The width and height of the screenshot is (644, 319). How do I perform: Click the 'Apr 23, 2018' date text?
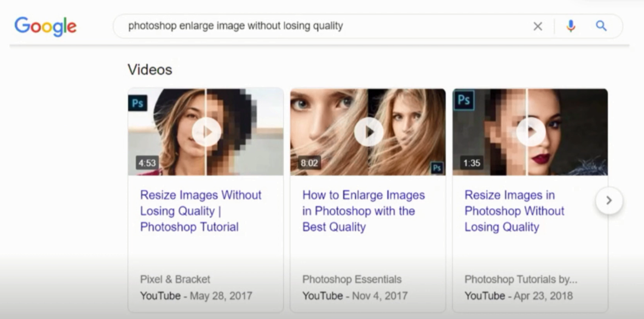543,295
